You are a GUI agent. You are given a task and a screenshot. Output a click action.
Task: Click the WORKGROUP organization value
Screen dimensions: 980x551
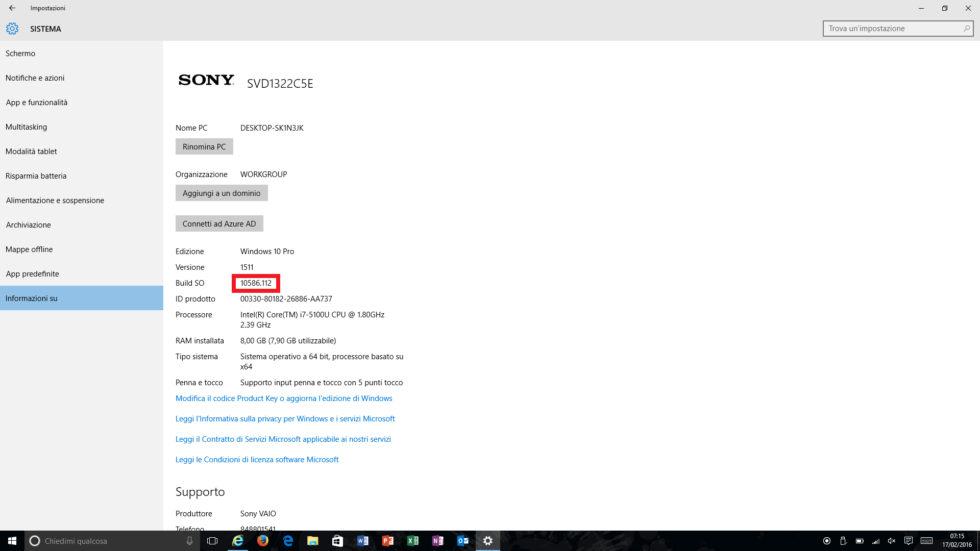264,174
